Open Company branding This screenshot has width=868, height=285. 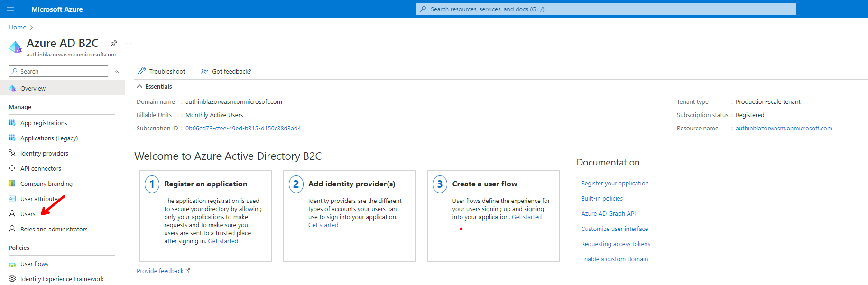click(46, 184)
